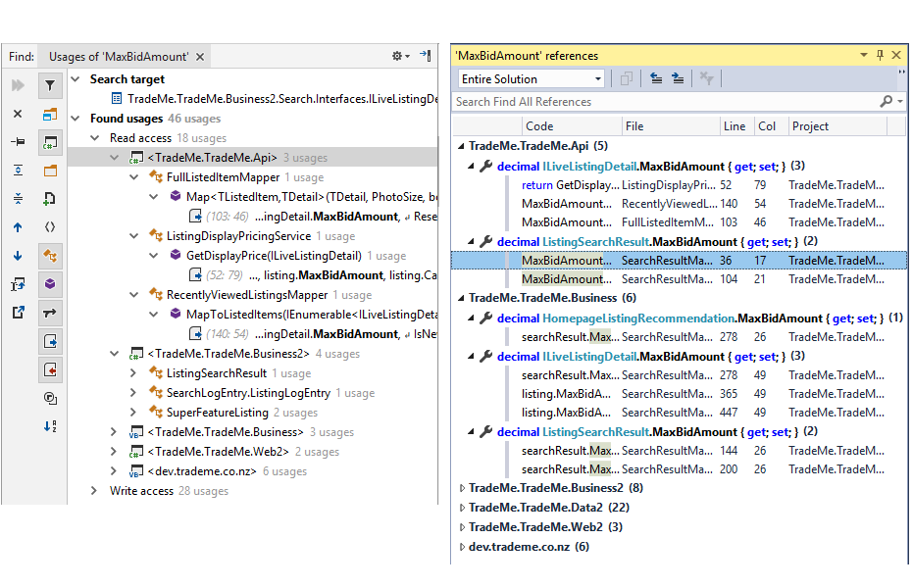912x588 pixels.
Task: Expand TradeMe.TradeMe.Data2 (22) group
Action: [462, 508]
